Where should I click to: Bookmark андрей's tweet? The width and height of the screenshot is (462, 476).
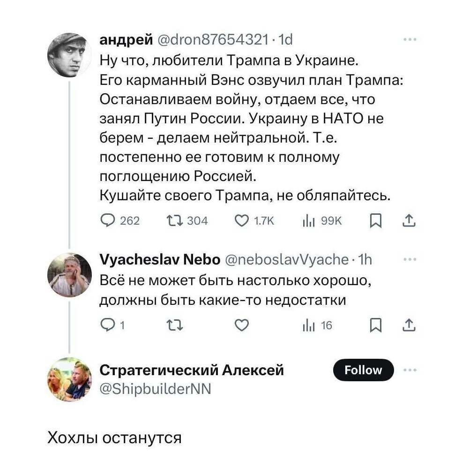click(375, 220)
